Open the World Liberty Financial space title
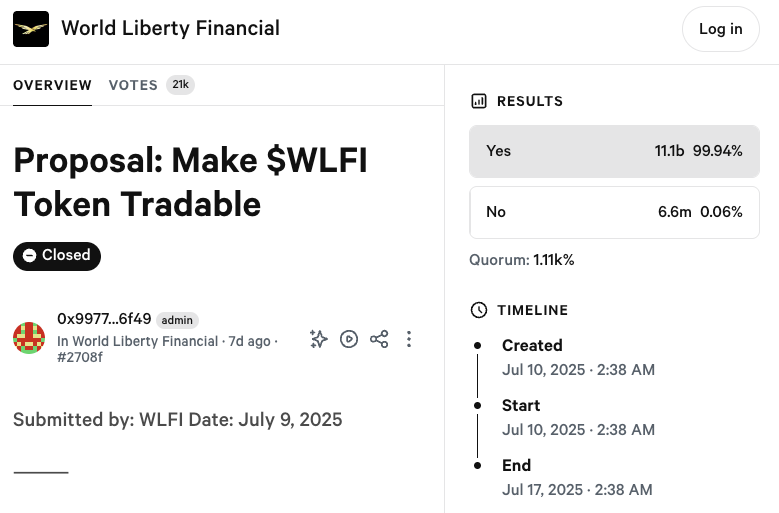779x513 pixels. pos(170,28)
